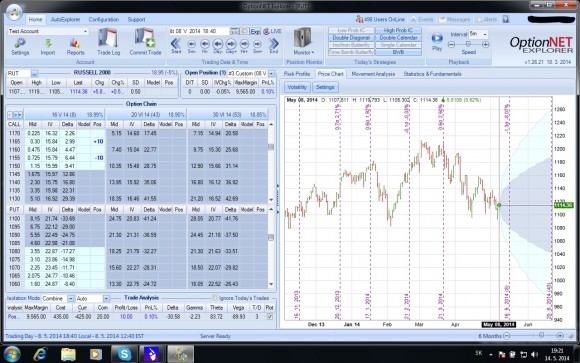Open Internet Explorer from taskbar
Viewport: 580px width, 363px height.
click(40, 354)
